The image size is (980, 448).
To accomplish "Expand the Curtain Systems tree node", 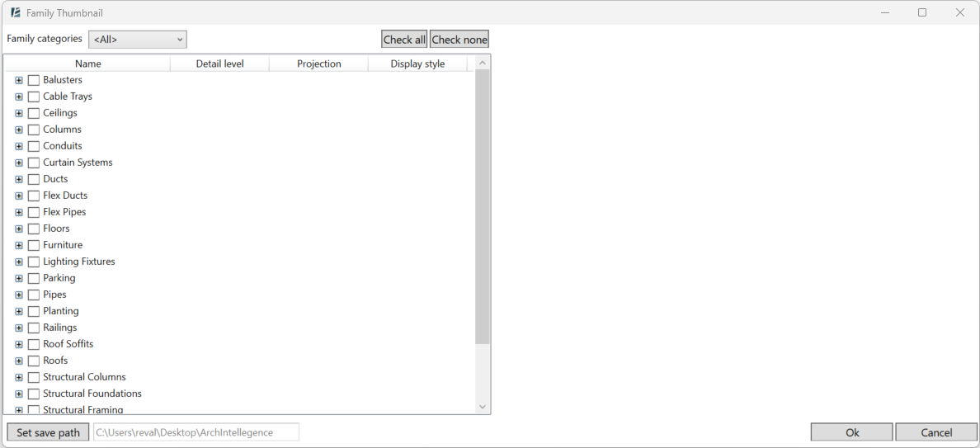I will [x=19, y=163].
